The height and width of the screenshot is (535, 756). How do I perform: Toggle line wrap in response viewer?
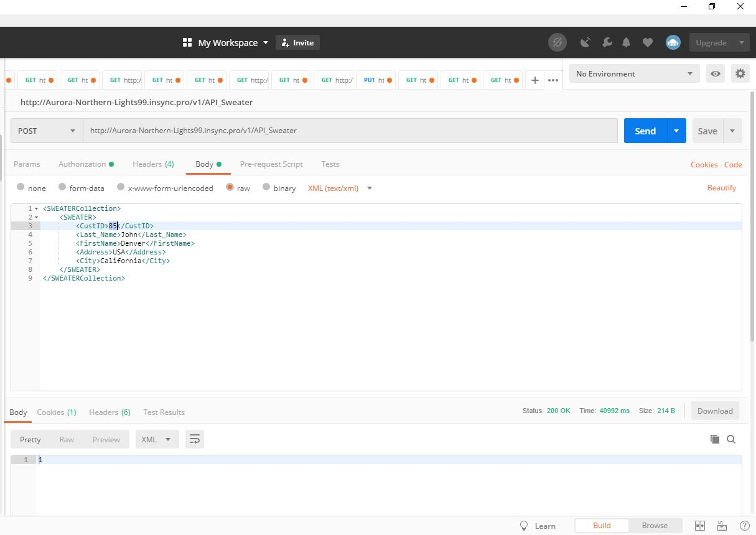(195, 439)
